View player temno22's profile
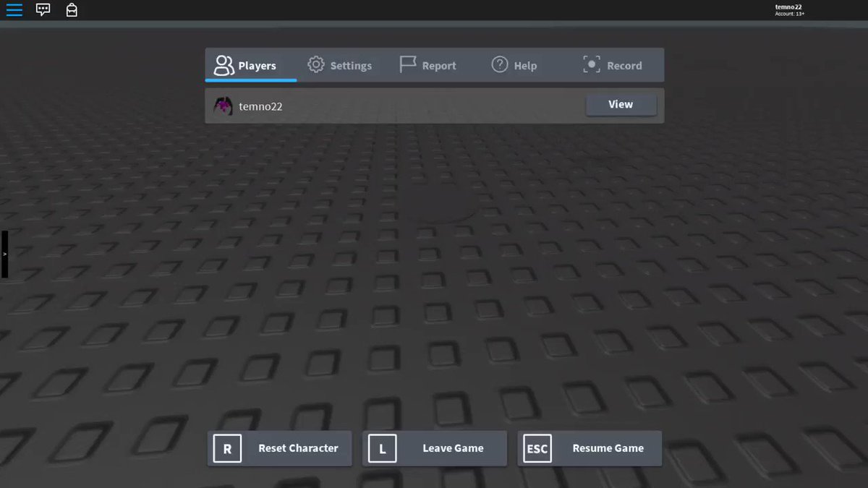 621,105
